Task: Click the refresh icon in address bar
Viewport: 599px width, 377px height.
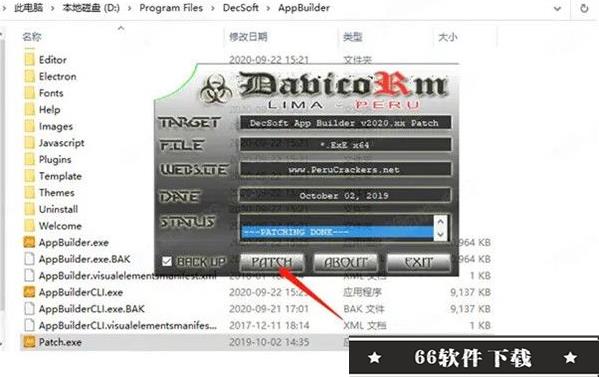Action: [584, 8]
